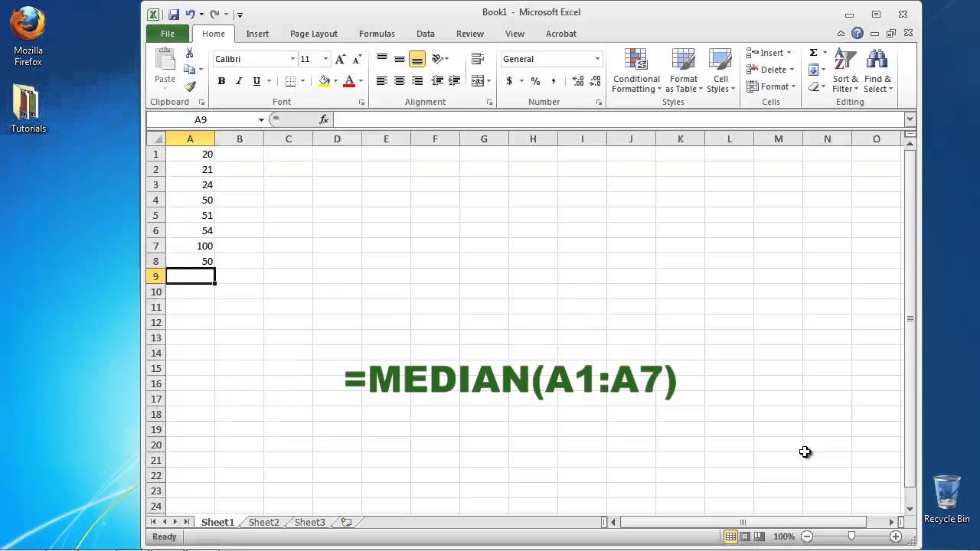Switch to the Formulas tab
This screenshot has width=980, height=551.
pyautogui.click(x=377, y=34)
